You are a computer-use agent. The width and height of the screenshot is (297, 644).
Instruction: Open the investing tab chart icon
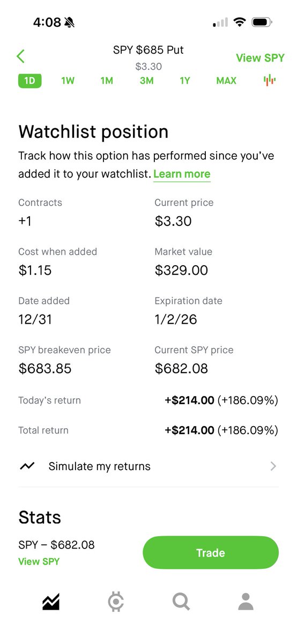click(51, 602)
